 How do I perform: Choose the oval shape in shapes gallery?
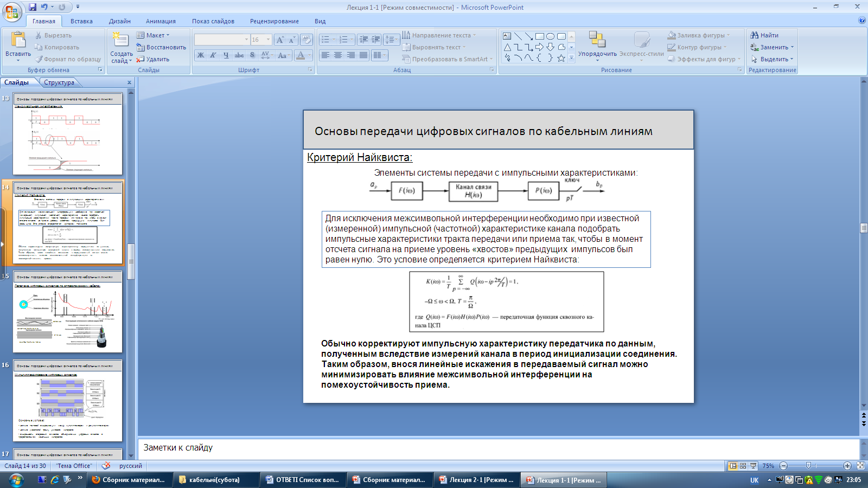(550, 36)
